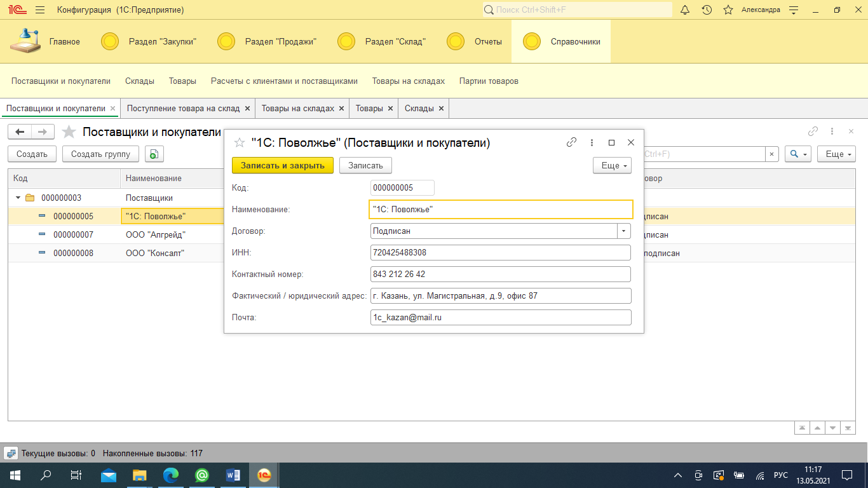Screen dimensions: 868x488
Task: Close the Товары tab
Action: (391, 109)
